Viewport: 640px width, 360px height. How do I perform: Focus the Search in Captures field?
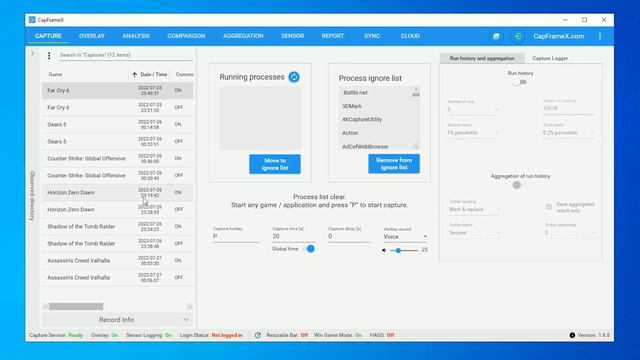click(126, 55)
